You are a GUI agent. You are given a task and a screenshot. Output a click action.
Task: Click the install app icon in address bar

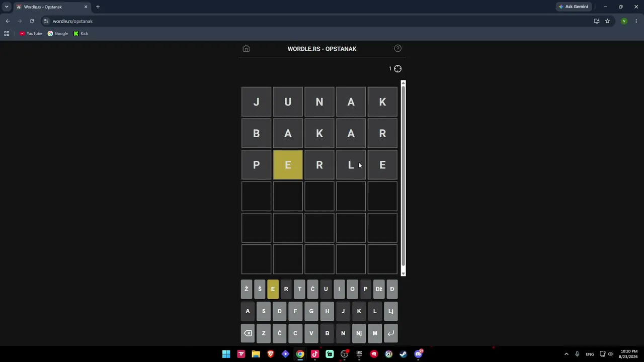tap(596, 21)
